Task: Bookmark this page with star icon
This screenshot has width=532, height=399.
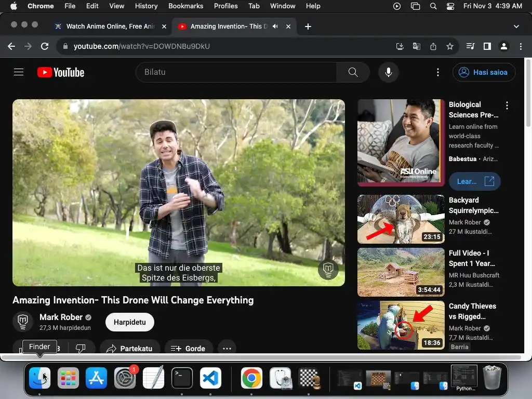Action: tap(450, 46)
